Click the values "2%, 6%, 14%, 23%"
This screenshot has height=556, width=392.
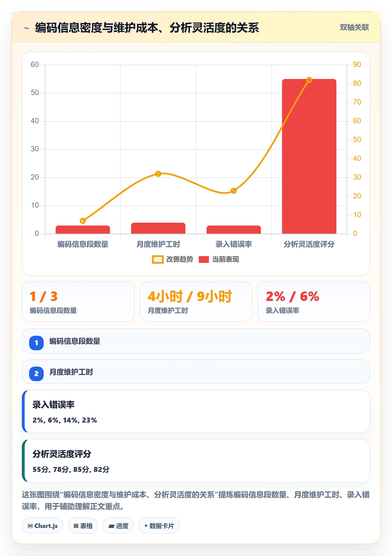coord(65,420)
